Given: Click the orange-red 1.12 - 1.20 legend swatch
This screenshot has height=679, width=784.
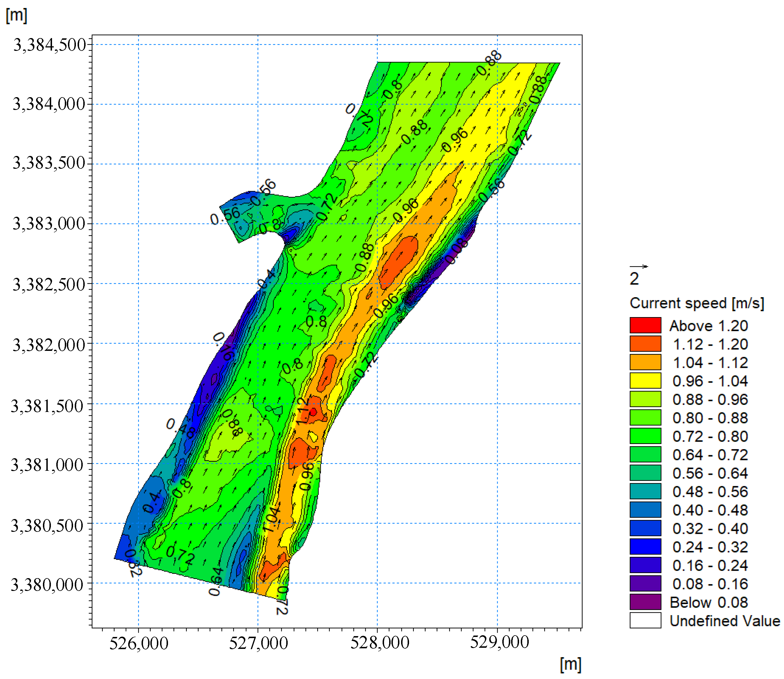Looking at the screenshot, I should (645, 344).
